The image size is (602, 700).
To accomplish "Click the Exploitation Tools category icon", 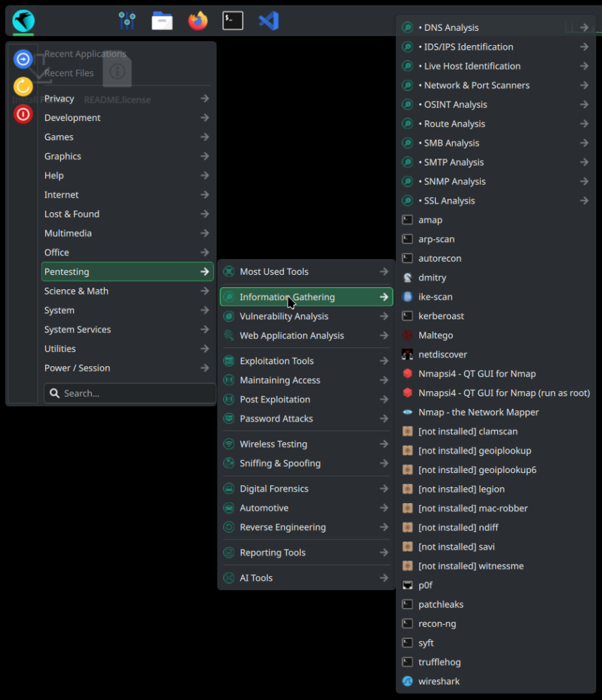I will pos(228,361).
